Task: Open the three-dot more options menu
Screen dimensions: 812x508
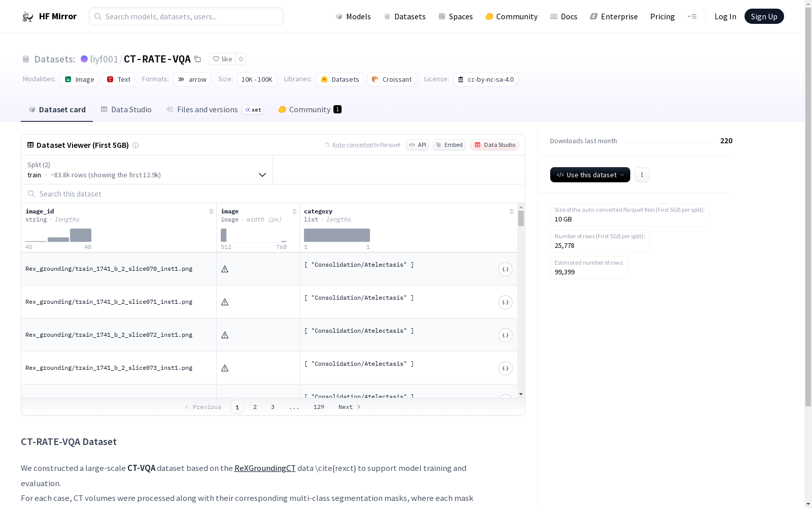Action: (x=642, y=175)
